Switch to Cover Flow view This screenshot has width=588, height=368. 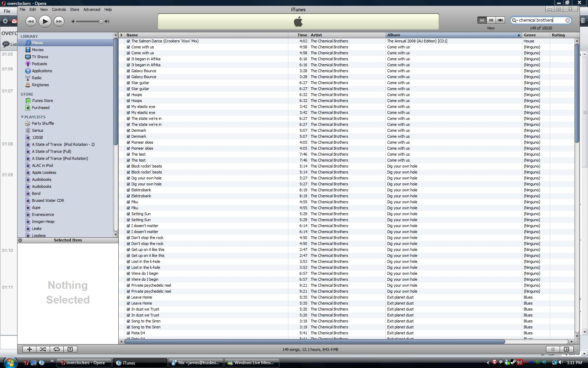tap(500, 20)
